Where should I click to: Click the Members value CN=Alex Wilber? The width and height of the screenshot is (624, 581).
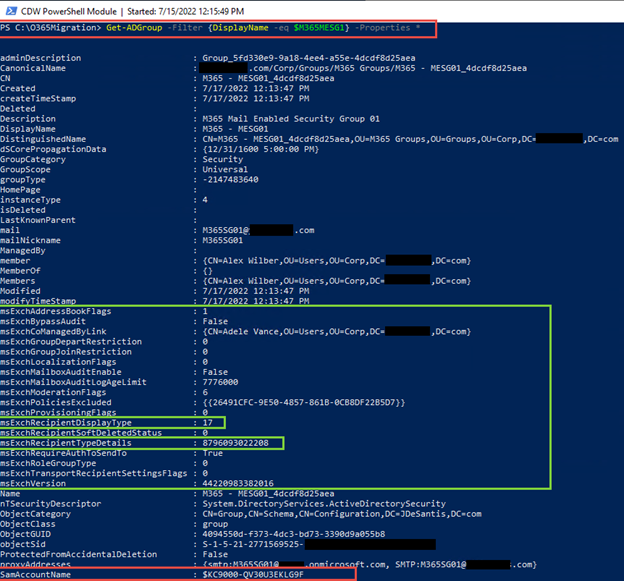point(337,281)
